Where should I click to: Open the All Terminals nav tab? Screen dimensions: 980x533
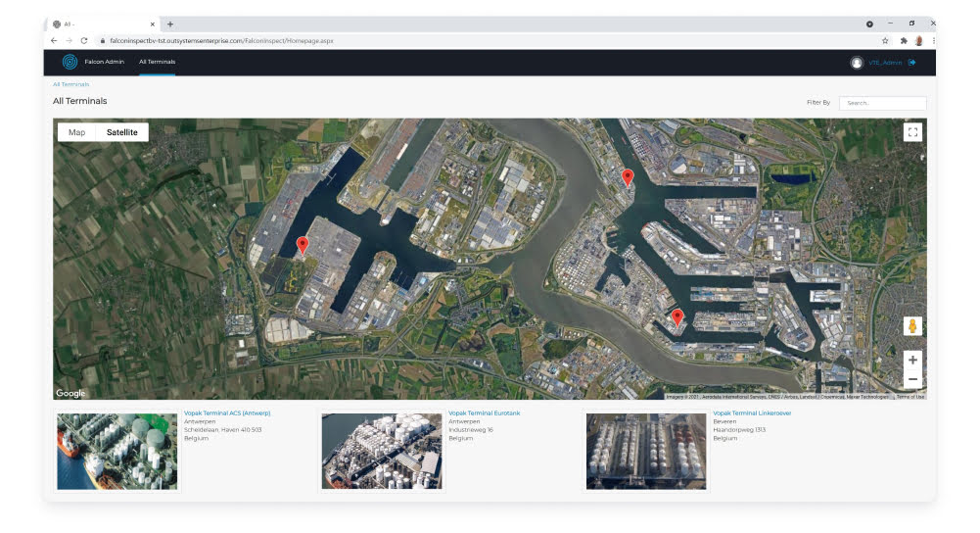(x=157, y=62)
